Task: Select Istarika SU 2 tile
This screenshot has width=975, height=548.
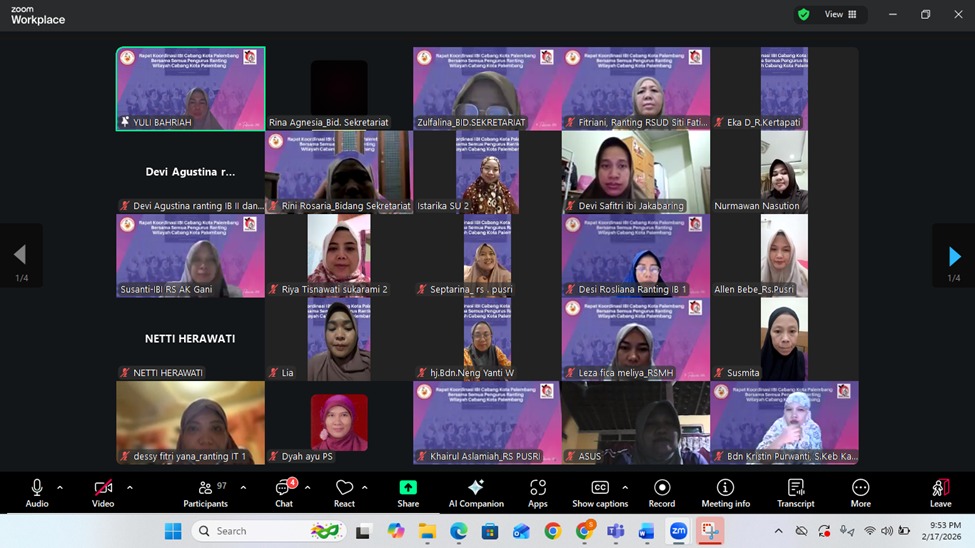Action: pyautogui.click(x=487, y=172)
